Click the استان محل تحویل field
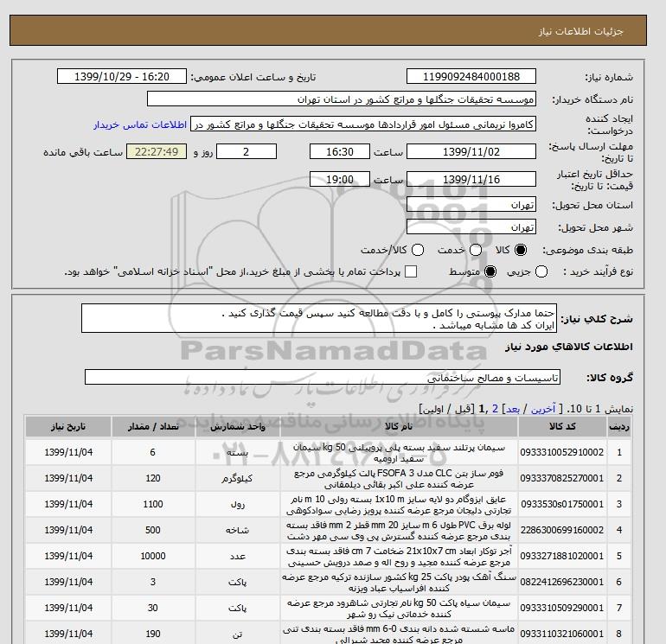 point(471,205)
